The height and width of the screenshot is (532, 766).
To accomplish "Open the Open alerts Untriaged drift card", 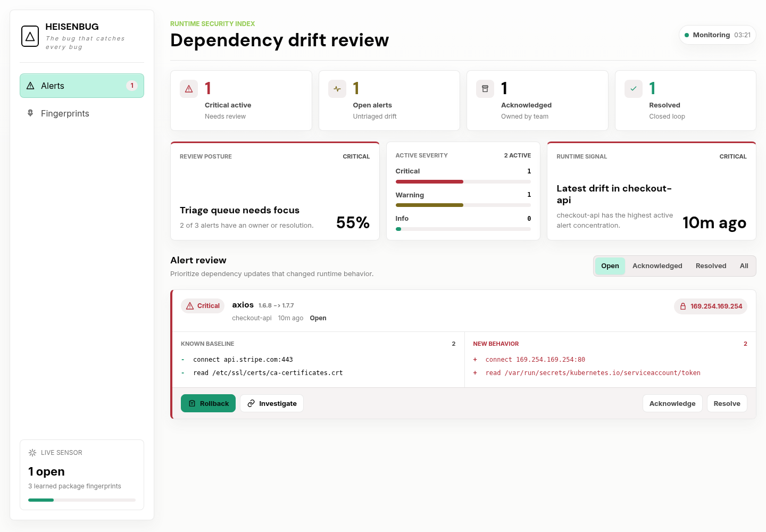I will [389, 101].
